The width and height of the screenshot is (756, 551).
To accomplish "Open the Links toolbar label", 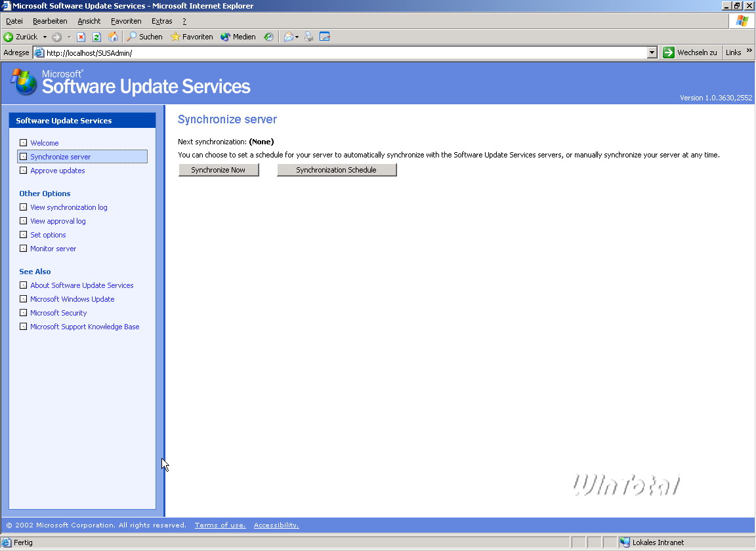I will pos(733,52).
